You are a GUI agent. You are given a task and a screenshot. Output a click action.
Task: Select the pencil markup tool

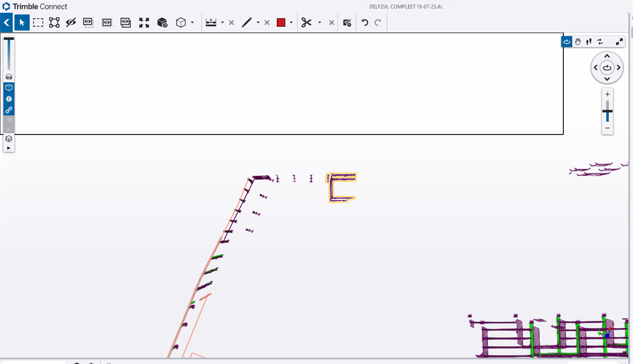click(246, 23)
